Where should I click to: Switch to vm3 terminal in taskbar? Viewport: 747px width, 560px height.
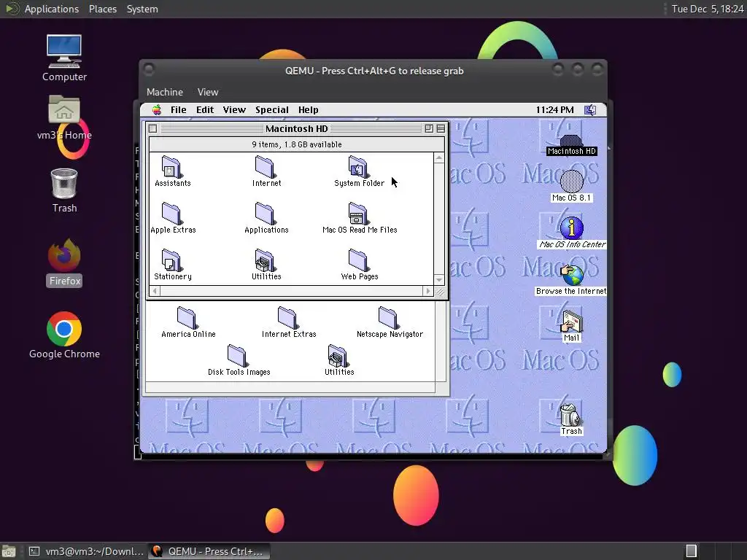[x=86, y=551]
